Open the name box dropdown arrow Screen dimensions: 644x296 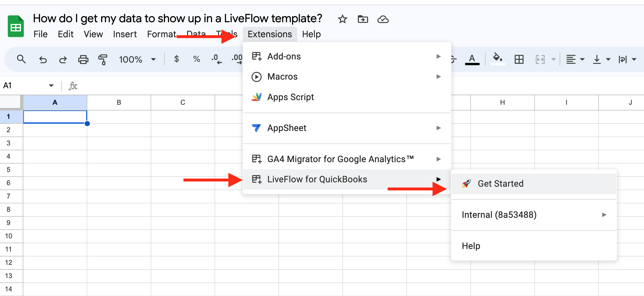point(51,85)
